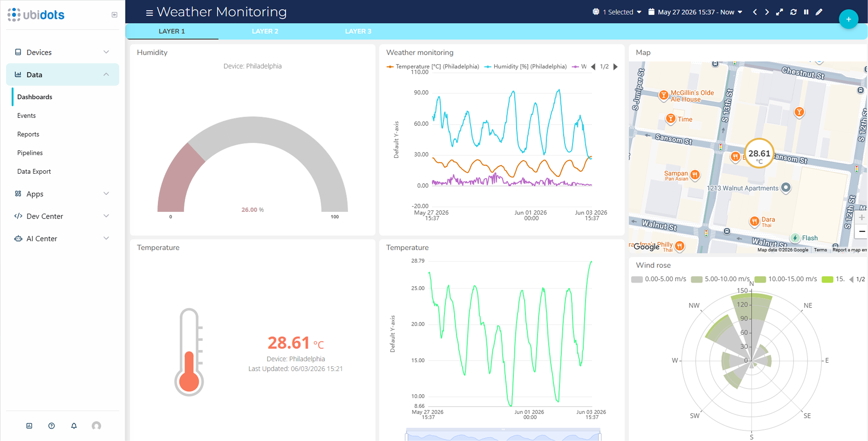Click the user avatar icon in sidebar
Image resolution: width=868 pixels, height=441 pixels.
click(96, 426)
